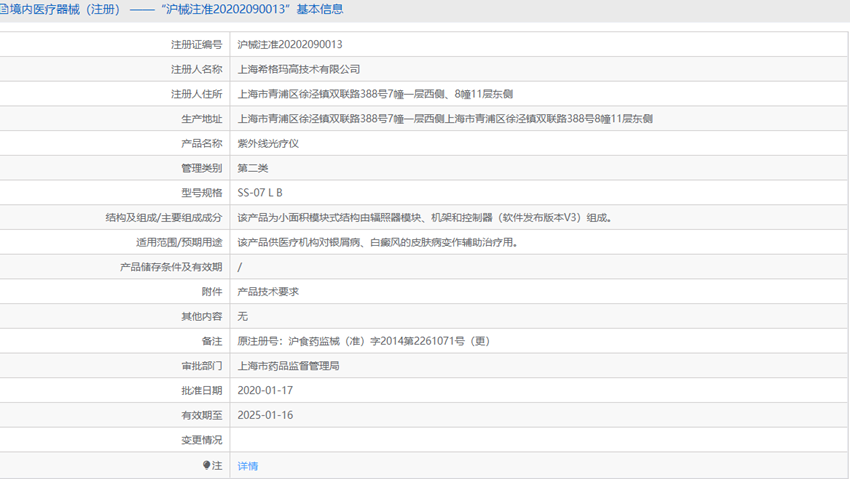Select management category 第二类
Screen dimensions: 850x479
click(x=253, y=168)
